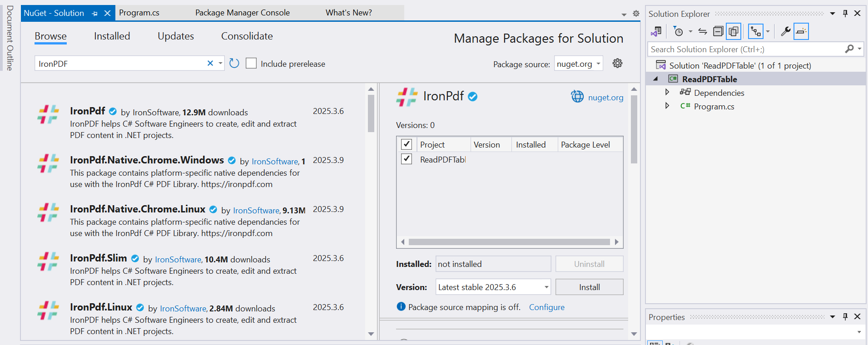The height and width of the screenshot is (345, 868).
Task: Click the project table horizontal scrollbar
Action: click(509, 242)
